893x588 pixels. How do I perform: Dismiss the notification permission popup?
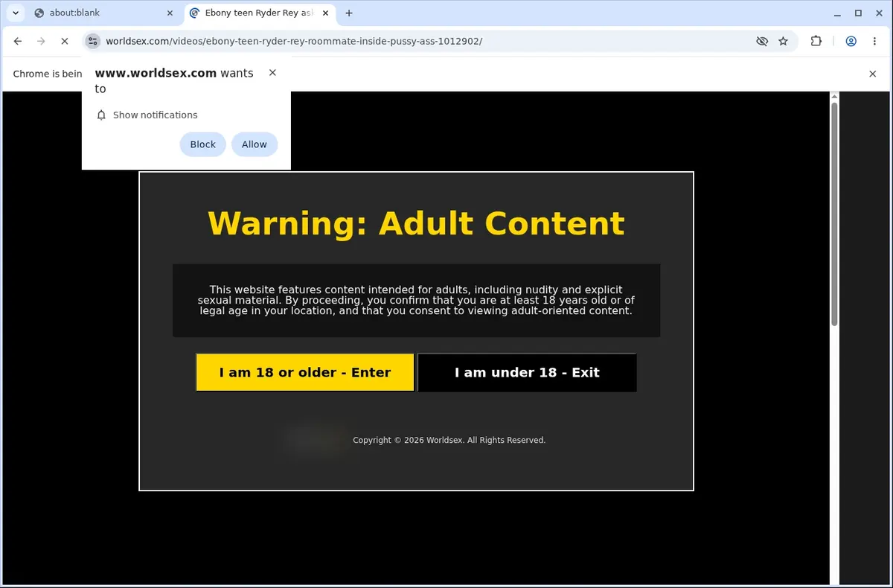(x=272, y=72)
